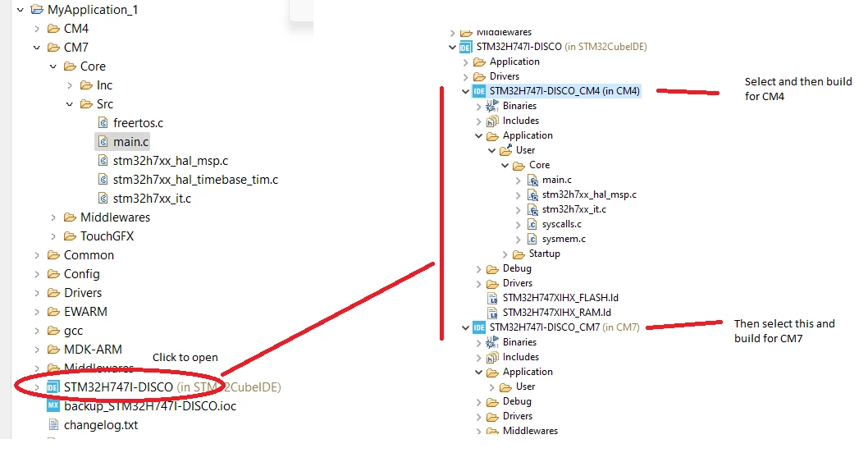Collapse the CM7 folder in left tree
Image resolution: width=868 pixels, height=462 pixels.
click(37, 47)
